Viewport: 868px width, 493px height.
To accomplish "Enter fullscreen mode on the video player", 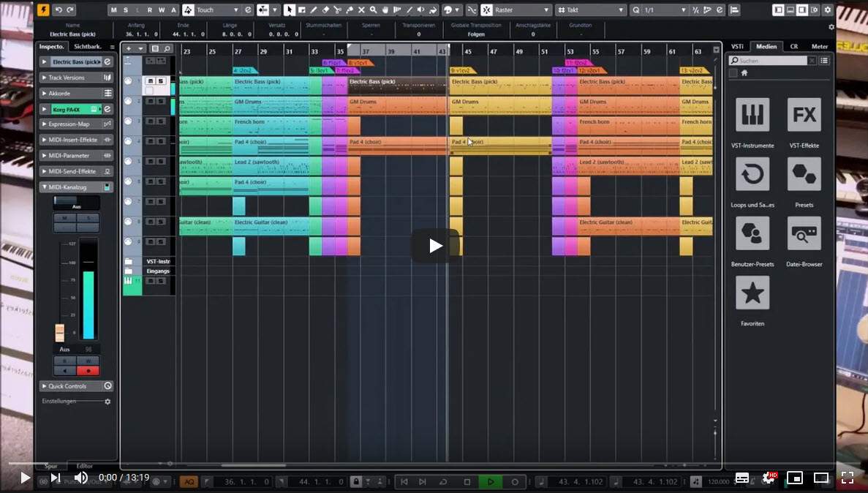I will pyautogui.click(x=847, y=478).
